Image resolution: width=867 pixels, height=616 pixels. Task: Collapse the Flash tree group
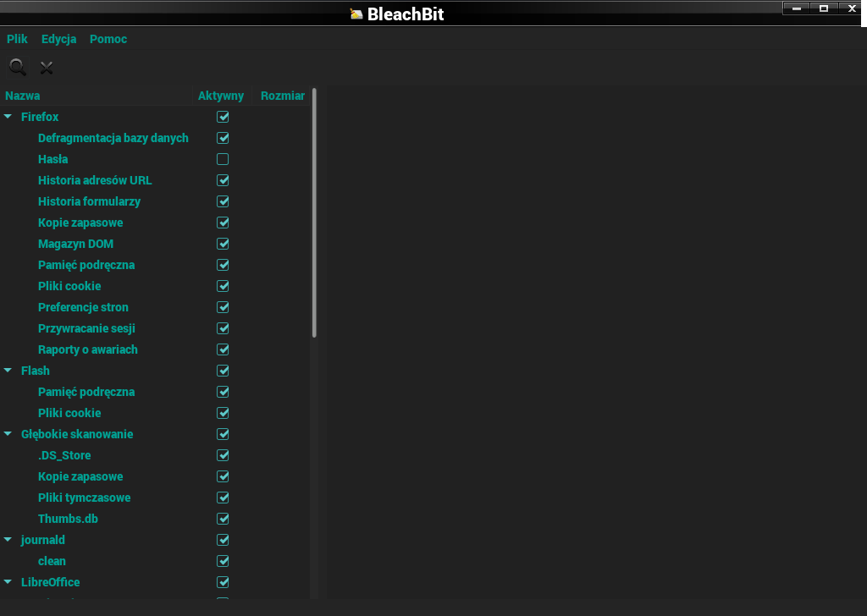pyautogui.click(x=8, y=371)
